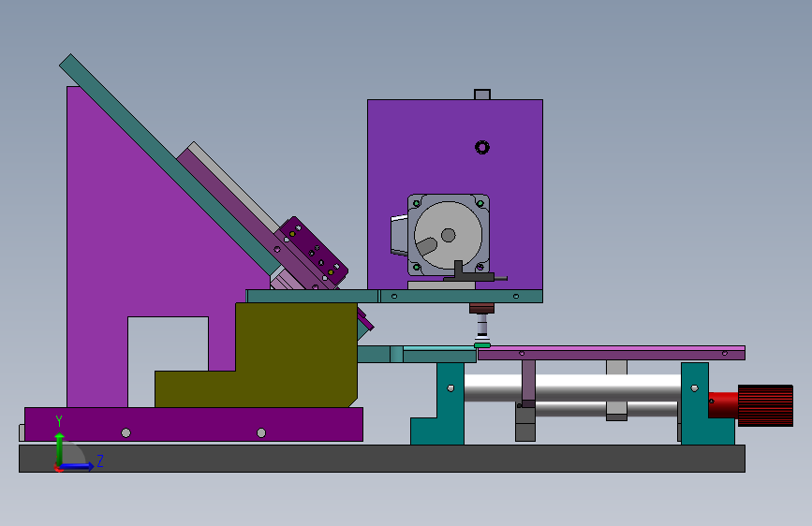Viewport: 812px width, 526px height.
Task: Select the red knurled adjustment knob
Action: pyautogui.click(x=765, y=406)
